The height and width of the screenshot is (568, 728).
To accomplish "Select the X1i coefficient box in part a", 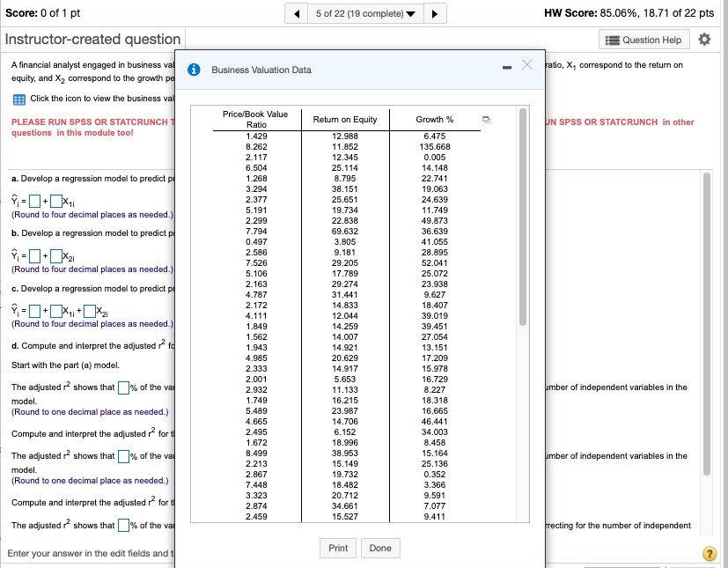I will pos(58,201).
